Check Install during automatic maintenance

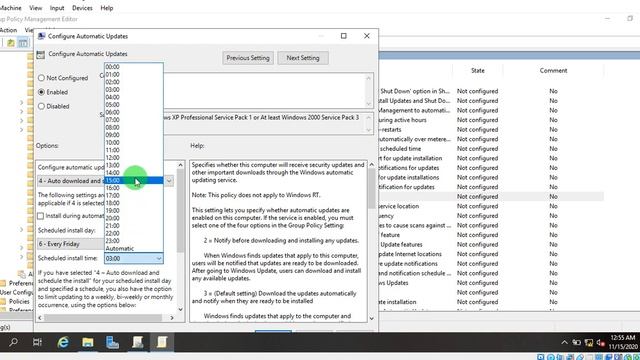(x=41, y=216)
